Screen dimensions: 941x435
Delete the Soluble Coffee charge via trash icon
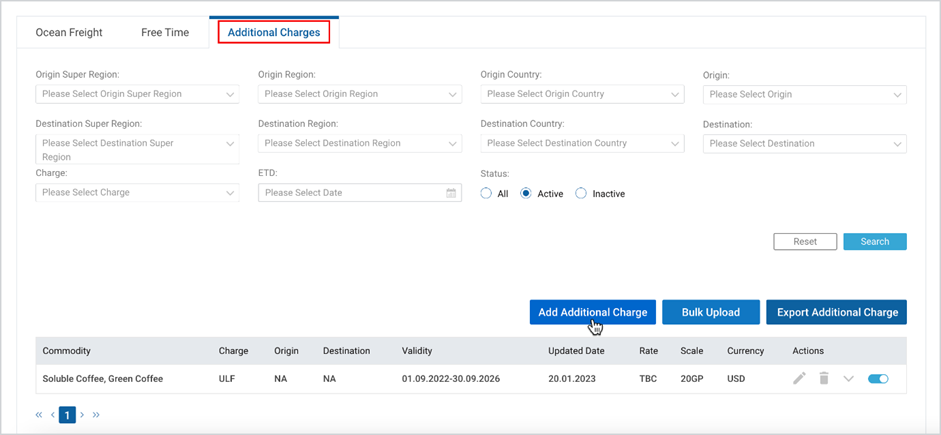pyautogui.click(x=824, y=379)
